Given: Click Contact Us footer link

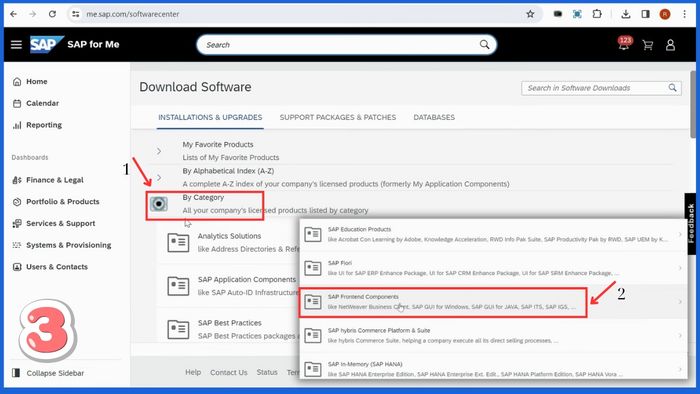Looking at the screenshot, I should 229,372.
